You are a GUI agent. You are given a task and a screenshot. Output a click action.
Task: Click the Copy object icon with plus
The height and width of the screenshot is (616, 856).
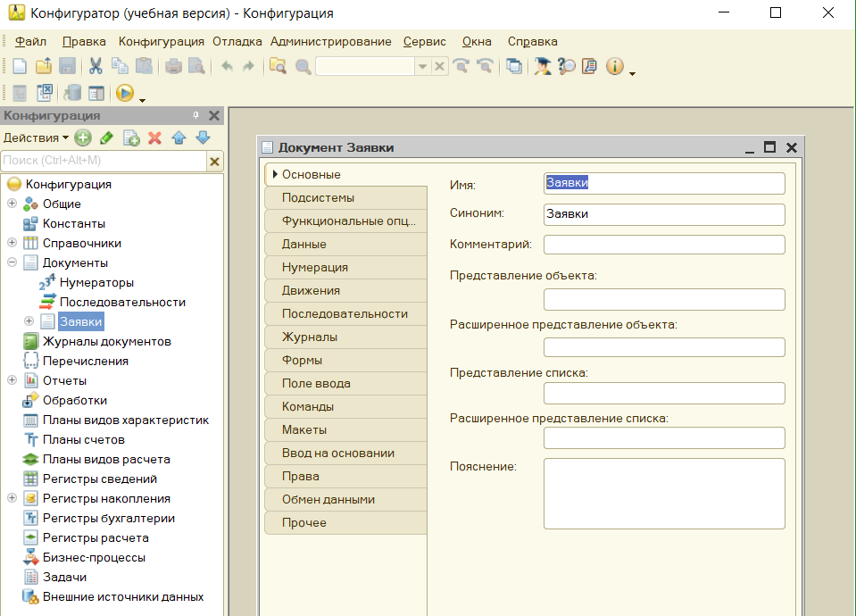tap(131, 137)
